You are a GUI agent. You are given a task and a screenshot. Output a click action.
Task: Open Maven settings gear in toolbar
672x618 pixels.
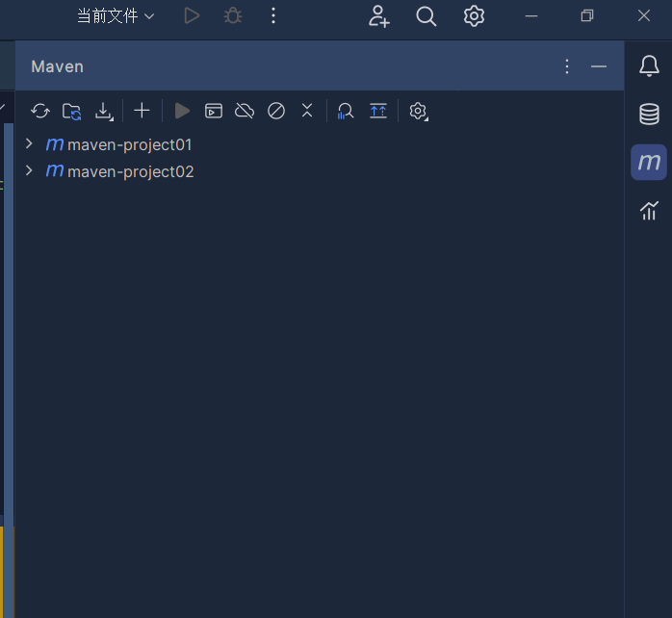point(418,112)
